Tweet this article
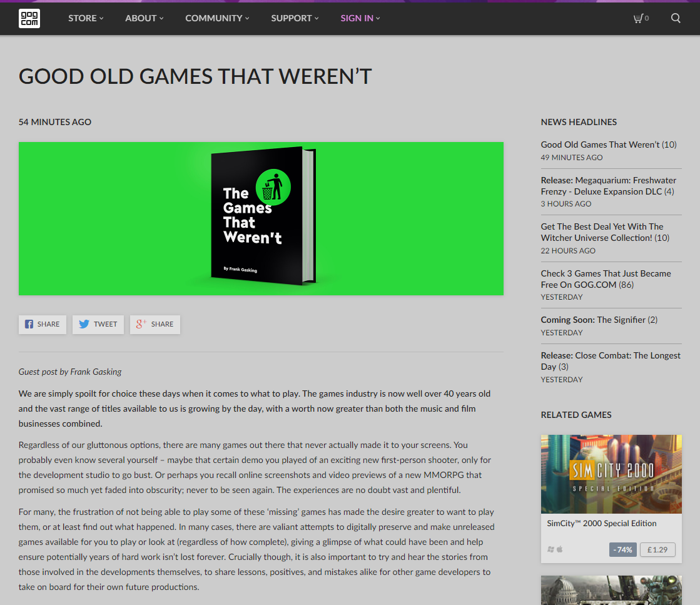Image resolution: width=700 pixels, height=605 pixels. click(98, 325)
